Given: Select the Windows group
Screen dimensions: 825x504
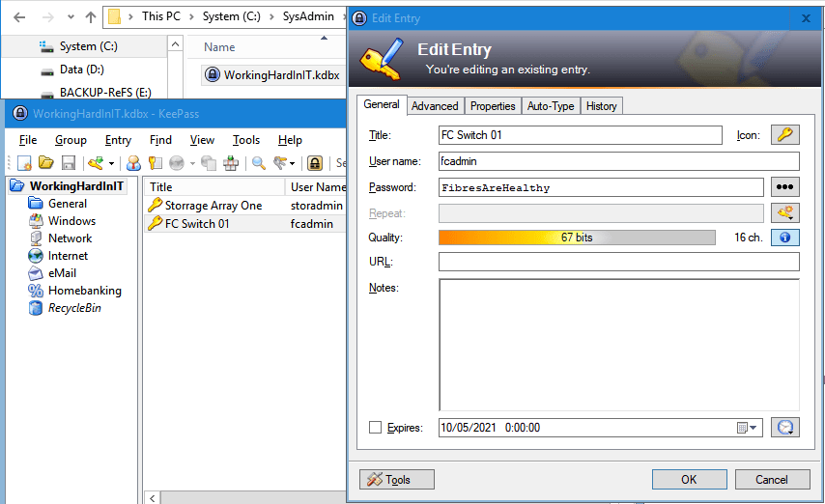Looking at the screenshot, I should [71, 221].
